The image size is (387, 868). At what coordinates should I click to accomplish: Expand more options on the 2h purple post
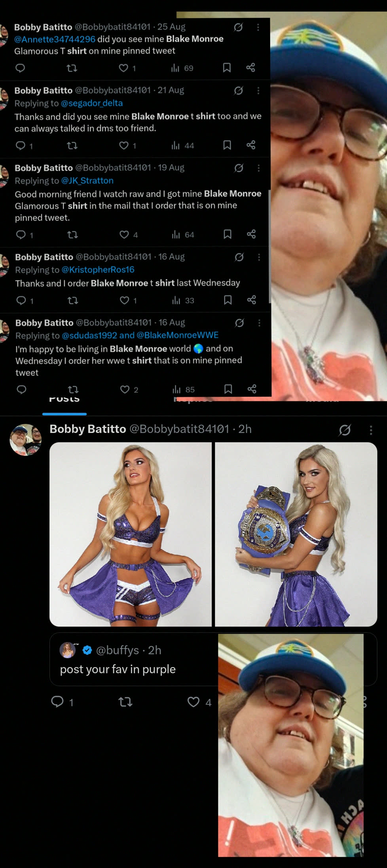point(371,430)
